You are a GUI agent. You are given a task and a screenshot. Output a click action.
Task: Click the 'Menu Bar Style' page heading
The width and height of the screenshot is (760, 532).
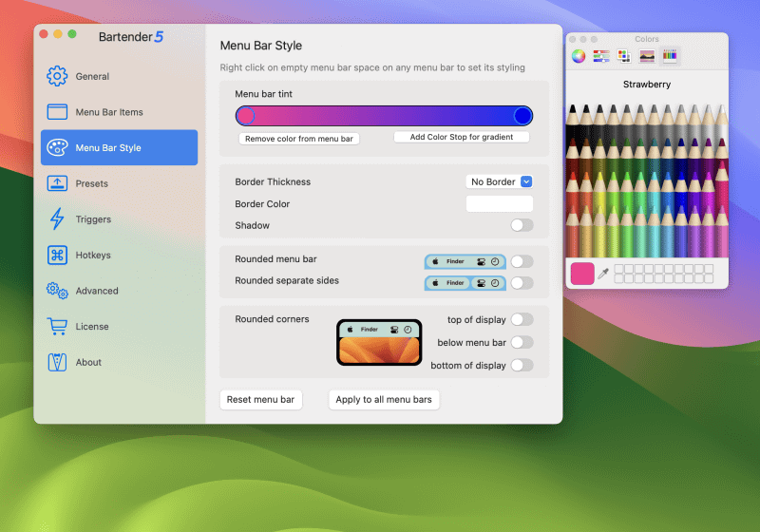[260, 46]
